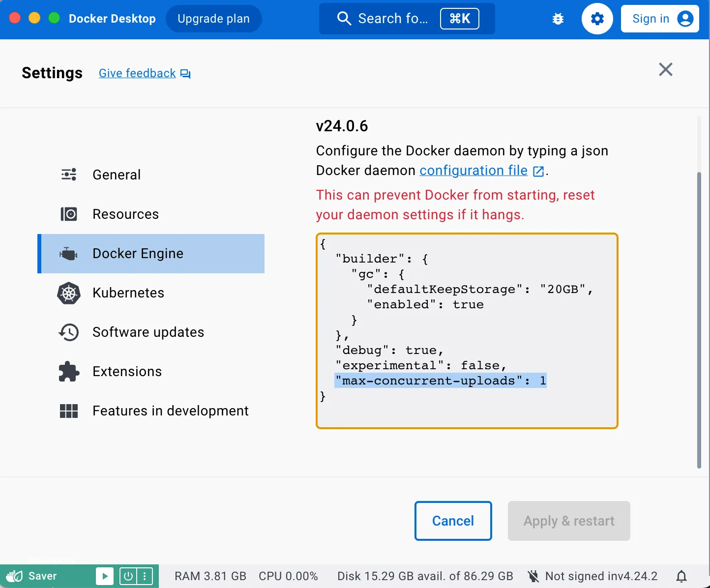The image size is (710, 588).
Task: Click the settings pane vertical scrollbar
Action: point(699,320)
